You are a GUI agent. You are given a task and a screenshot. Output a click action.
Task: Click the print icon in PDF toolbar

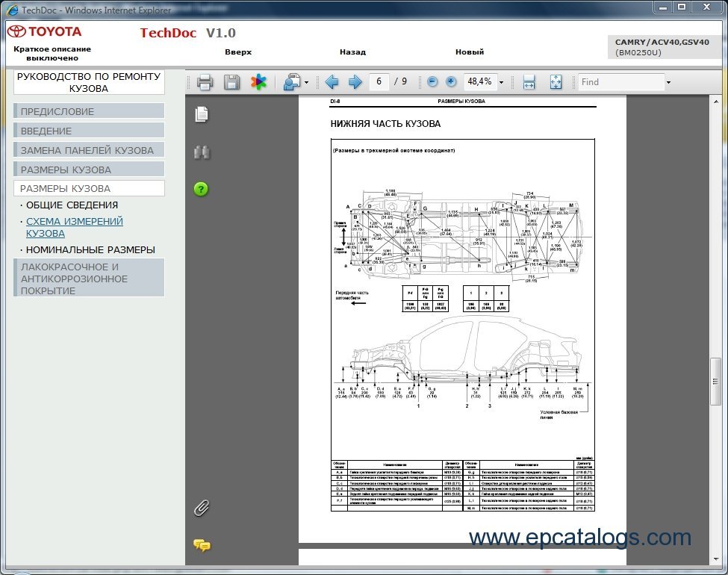click(205, 82)
